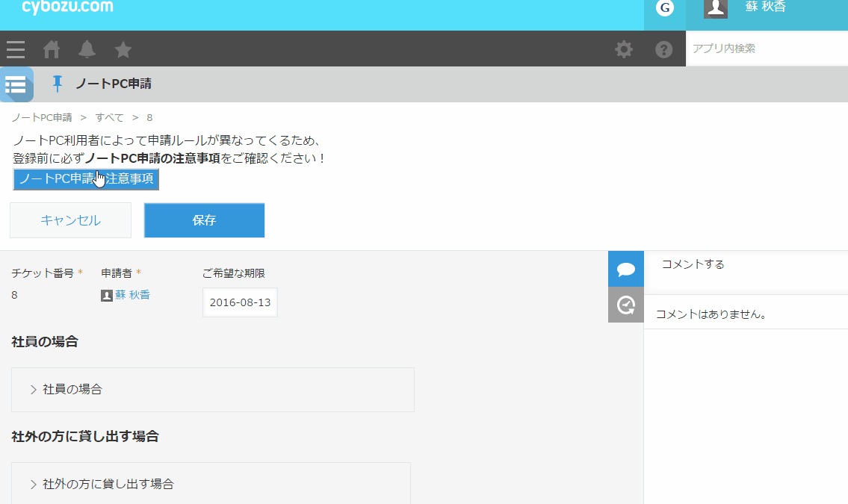
Task: Focus the アプリ内検索 search box
Action: click(766, 49)
